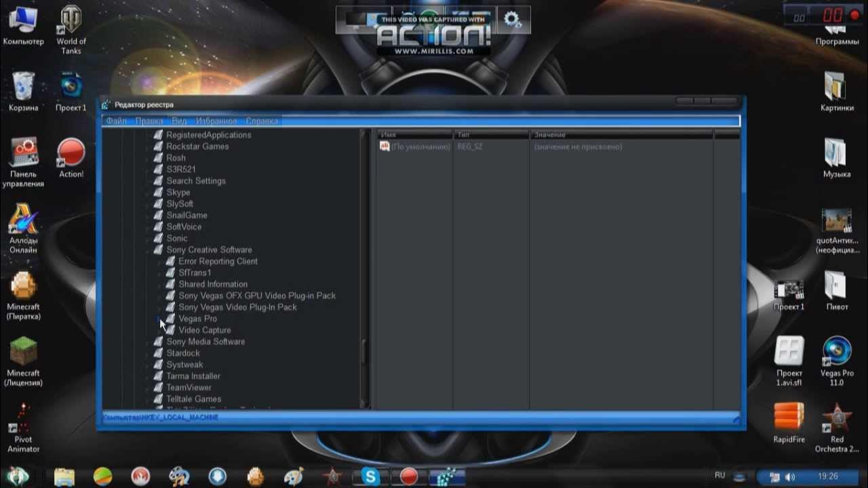Click the SfTrans1 key folder icon
868x488 pixels.
tap(170, 272)
